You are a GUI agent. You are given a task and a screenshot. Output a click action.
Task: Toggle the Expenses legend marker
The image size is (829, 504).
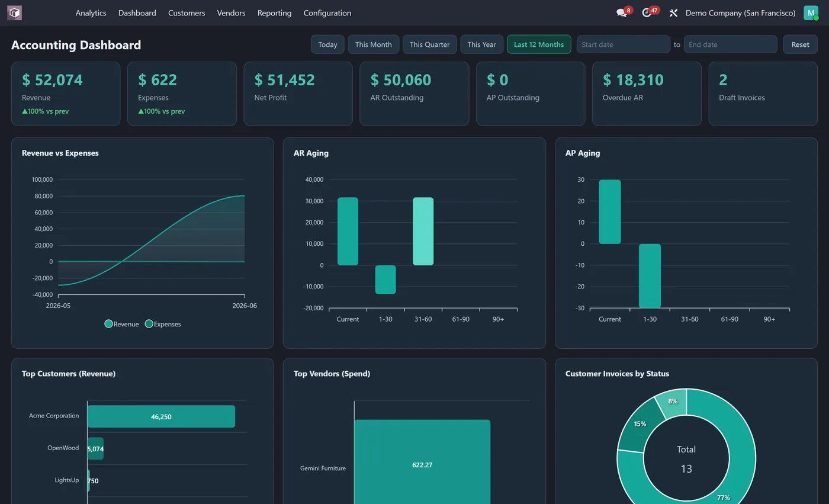click(x=149, y=324)
